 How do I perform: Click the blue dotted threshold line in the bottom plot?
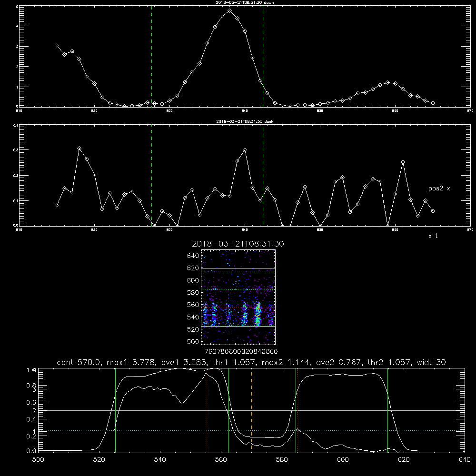pyautogui.click(x=251, y=430)
